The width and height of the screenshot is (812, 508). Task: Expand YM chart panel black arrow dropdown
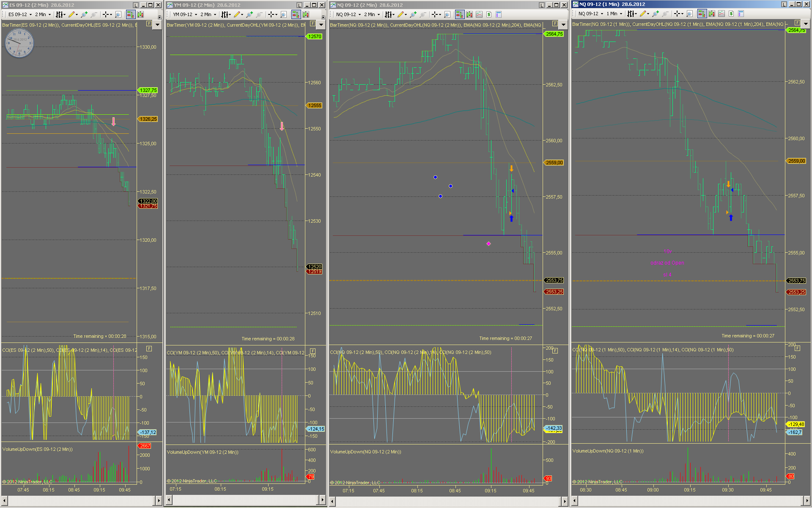pyautogui.click(x=321, y=25)
